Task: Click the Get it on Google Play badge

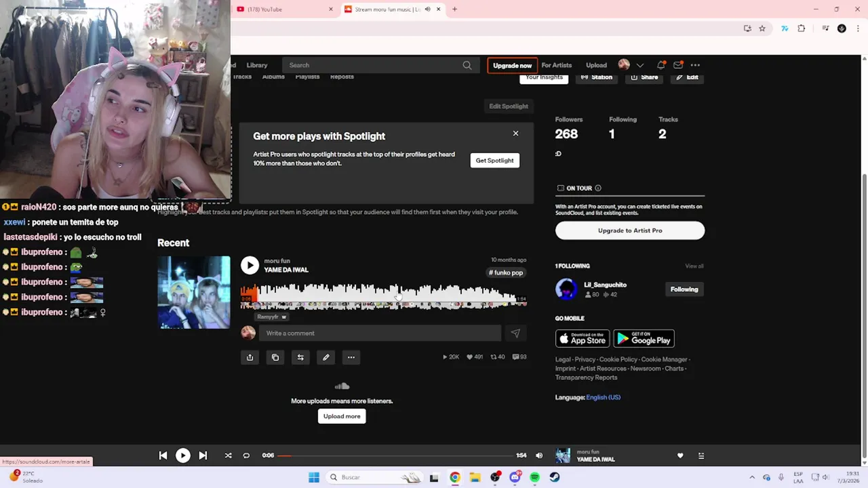Action: click(644, 339)
